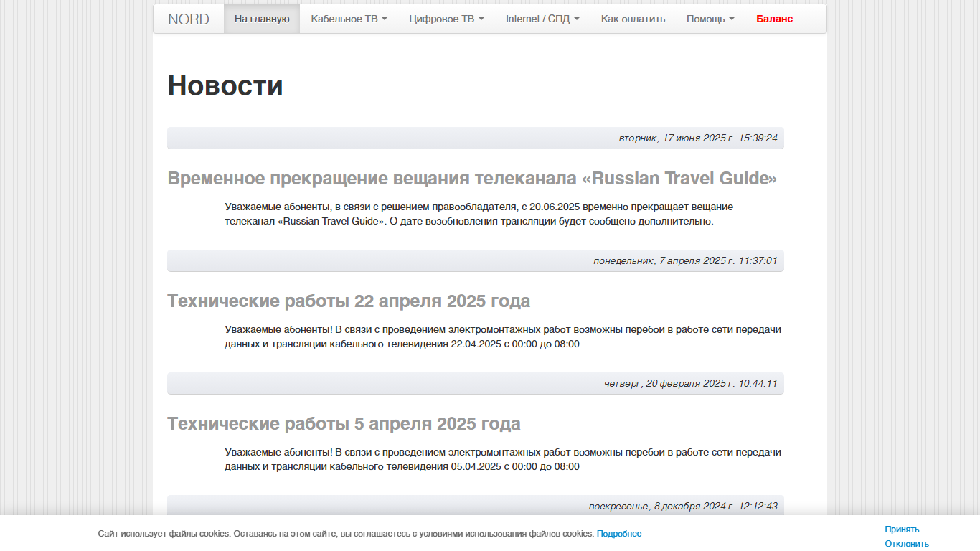Click the Новости page heading
980x551 pixels.
[x=225, y=85]
